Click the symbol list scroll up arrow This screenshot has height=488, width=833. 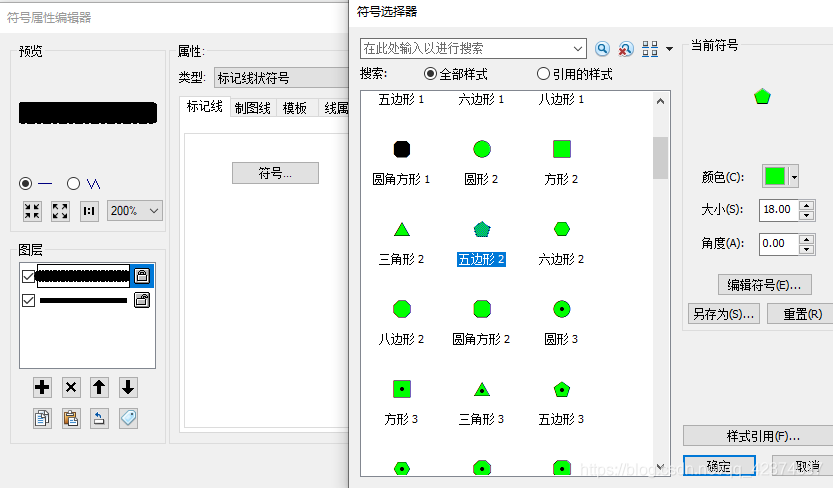pyautogui.click(x=660, y=101)
